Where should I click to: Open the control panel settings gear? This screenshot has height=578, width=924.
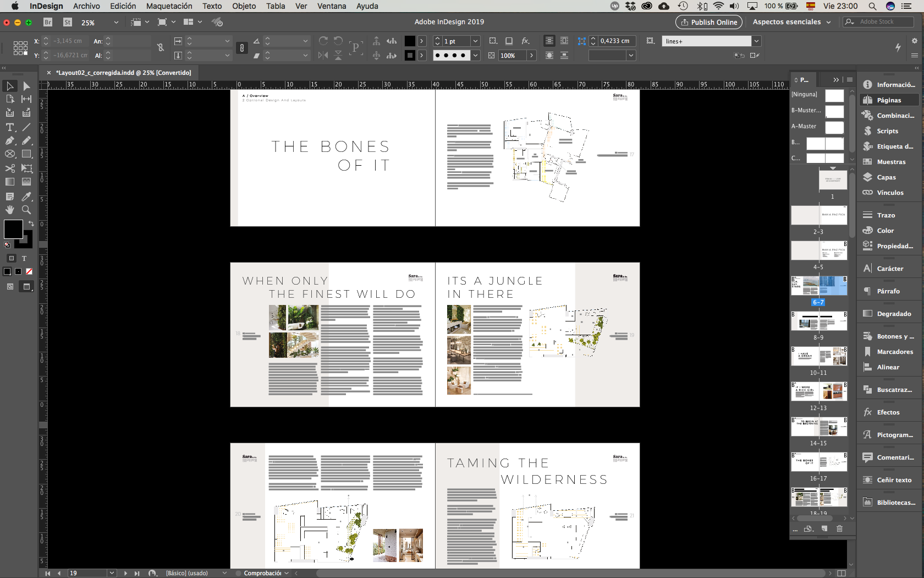(x=914, y=41)
